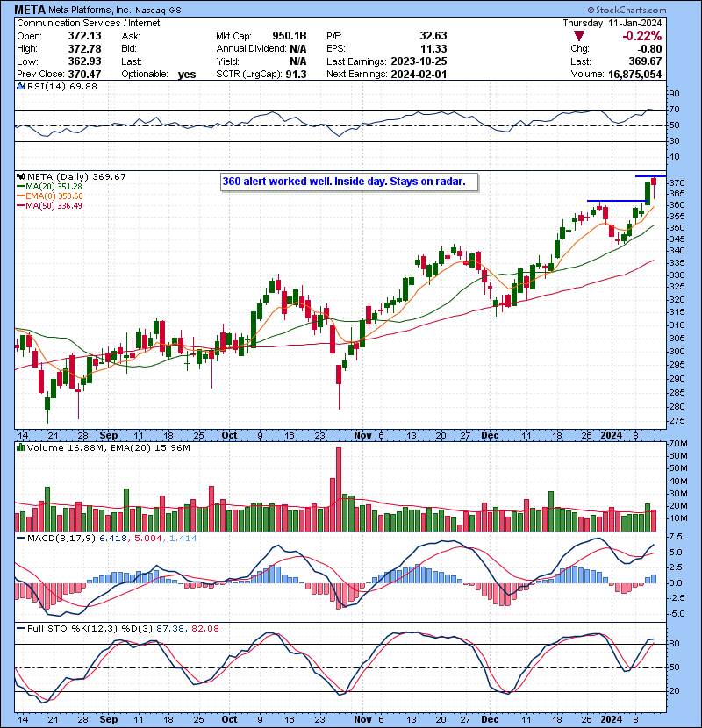This screenshot has width=702, height=728.
Task: Click the blue resistance line near 372
Action: 650,176
